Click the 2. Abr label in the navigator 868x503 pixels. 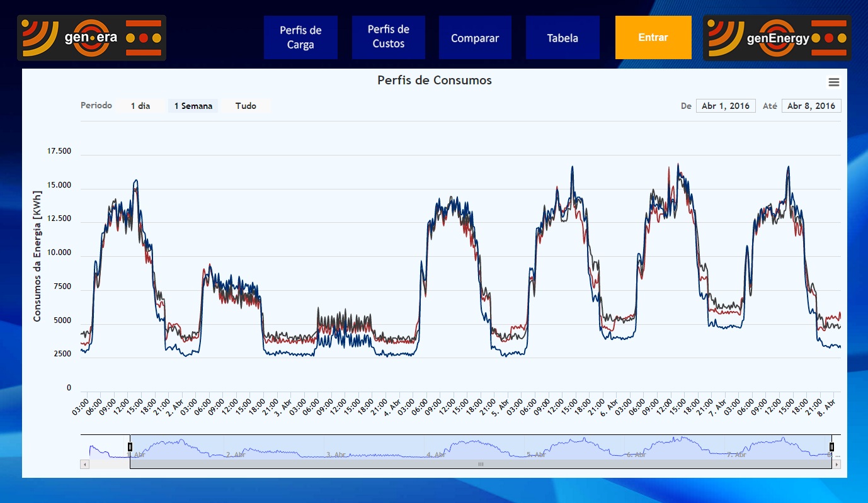(x=236, y=455)
